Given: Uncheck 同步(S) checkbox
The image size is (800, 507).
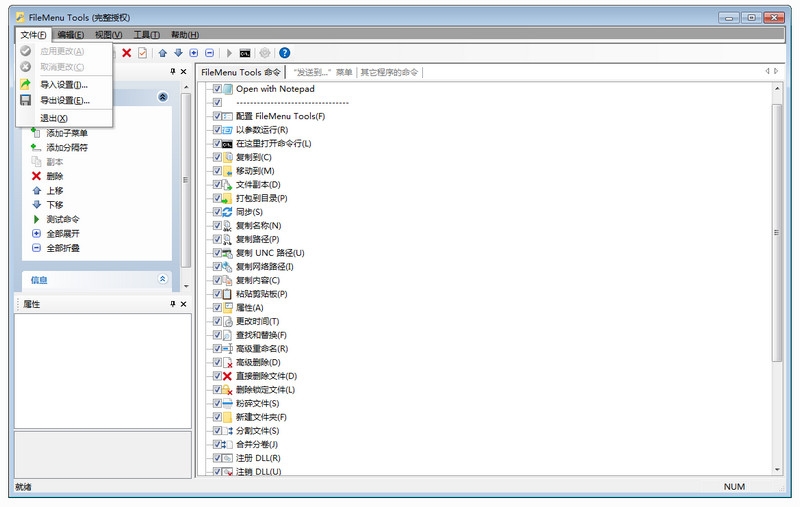Looking at the screenshot, I should click(217, 212).
